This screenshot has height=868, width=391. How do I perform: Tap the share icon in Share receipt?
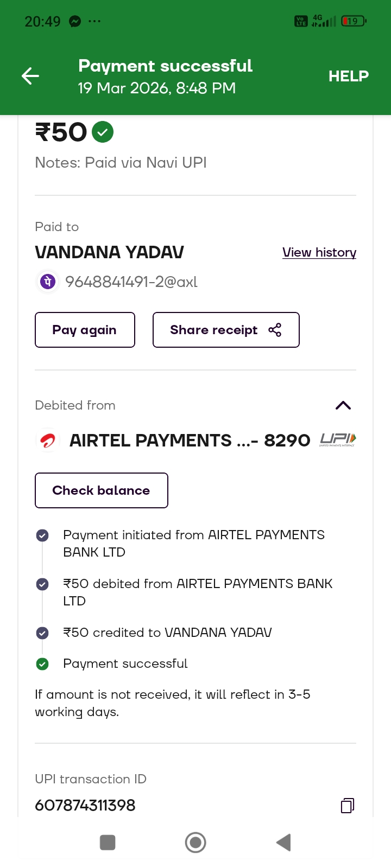pyautogui.click(x=275, y=330)
